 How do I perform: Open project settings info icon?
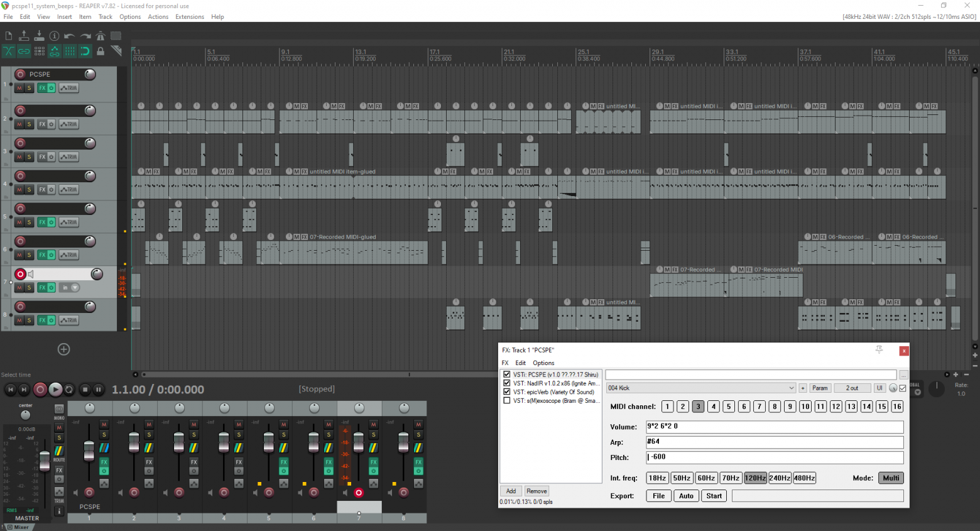(55, 36)
